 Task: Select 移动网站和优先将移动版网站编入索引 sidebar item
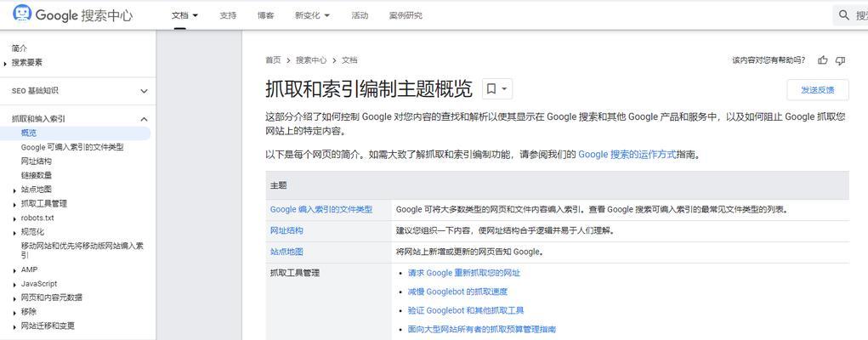(x=82, y=250)
